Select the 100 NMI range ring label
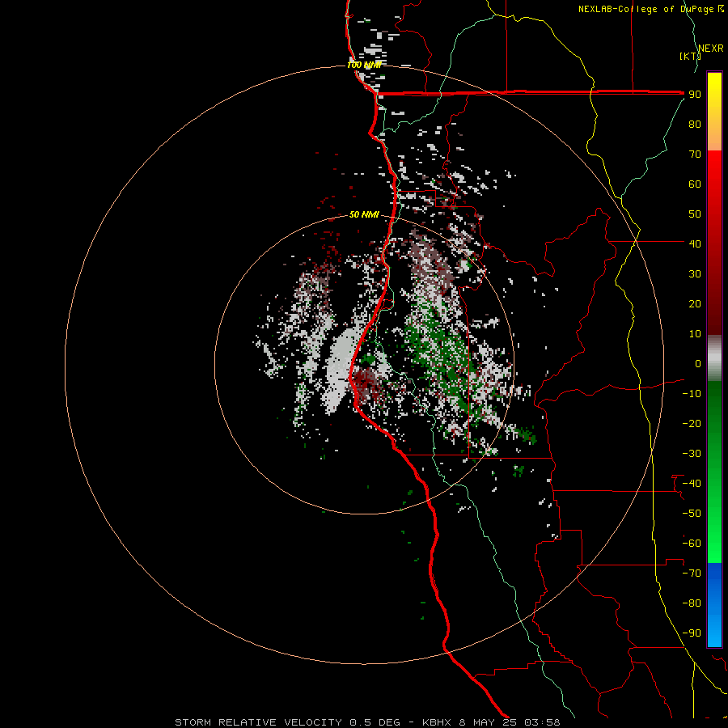728x728 pixels. (364, 65)
